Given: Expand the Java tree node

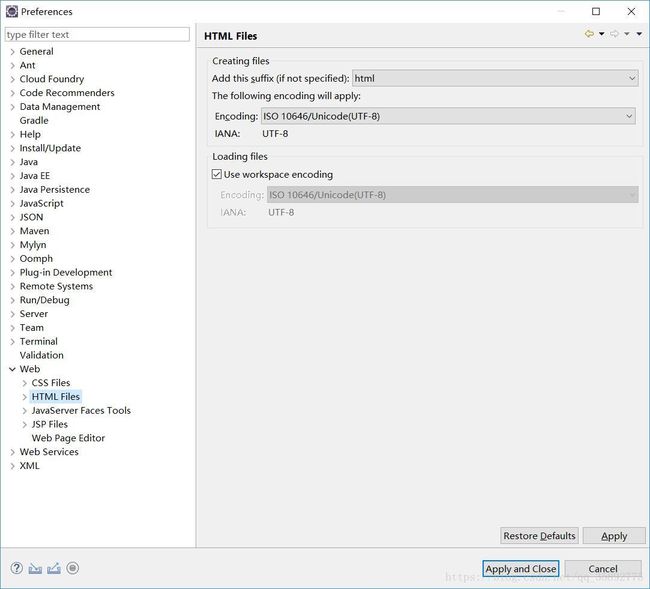Looking at the screenshot, I should 12,162.
